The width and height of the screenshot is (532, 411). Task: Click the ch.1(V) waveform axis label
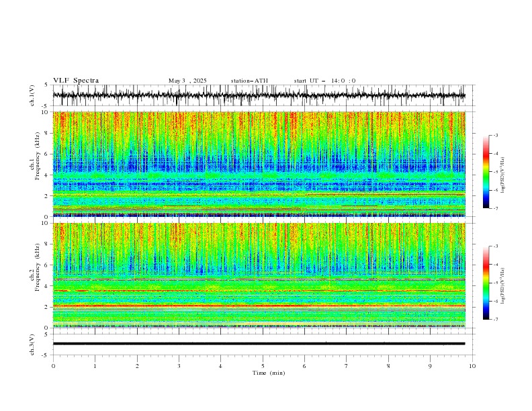click(32, 95)
